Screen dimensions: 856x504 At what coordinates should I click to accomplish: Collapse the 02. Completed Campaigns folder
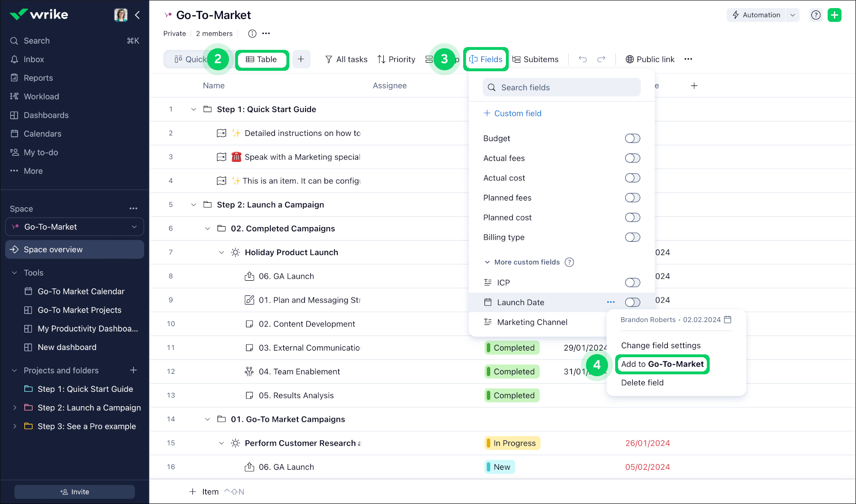208,228
